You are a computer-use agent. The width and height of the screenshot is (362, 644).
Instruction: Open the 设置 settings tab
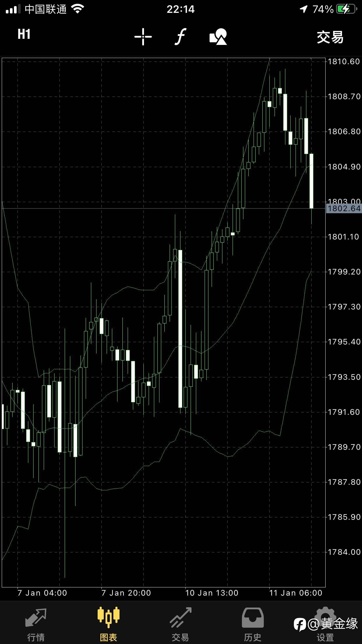pos(325,625)
